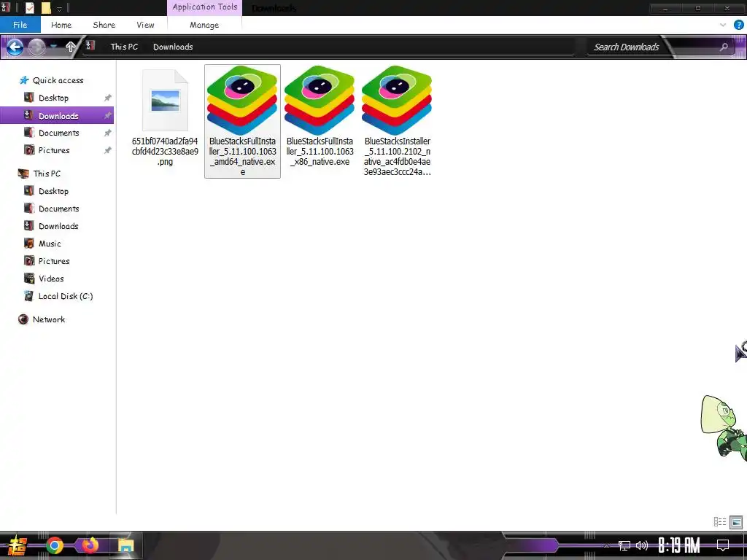Click the greyed Forward navigation button
This screenshot has width=747, height=560.
(x=36, y=47)
